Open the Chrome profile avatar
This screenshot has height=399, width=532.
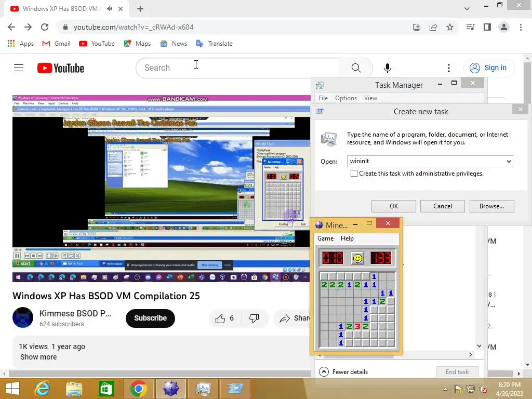point(504,27)
